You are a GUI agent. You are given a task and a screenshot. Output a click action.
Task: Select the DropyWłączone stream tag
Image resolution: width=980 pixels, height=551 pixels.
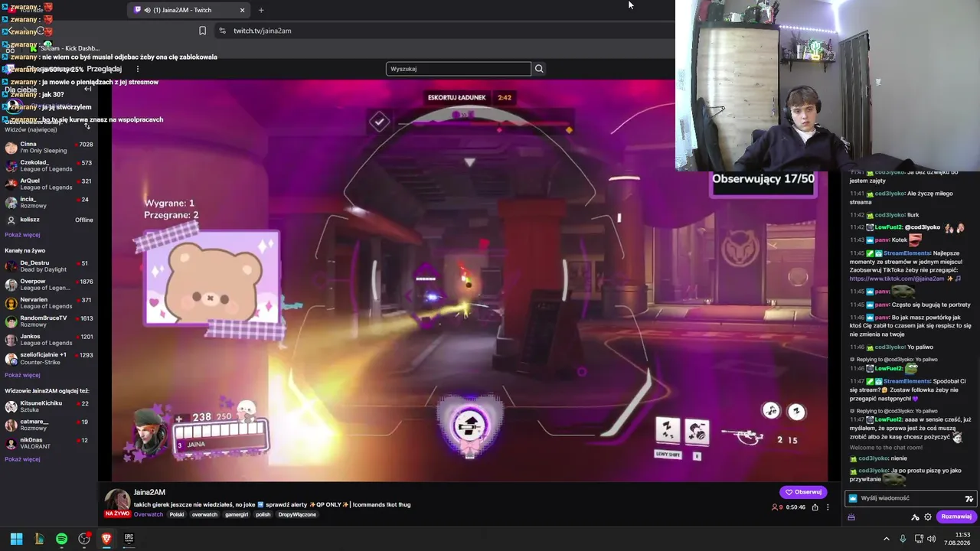tap(297, 514)
